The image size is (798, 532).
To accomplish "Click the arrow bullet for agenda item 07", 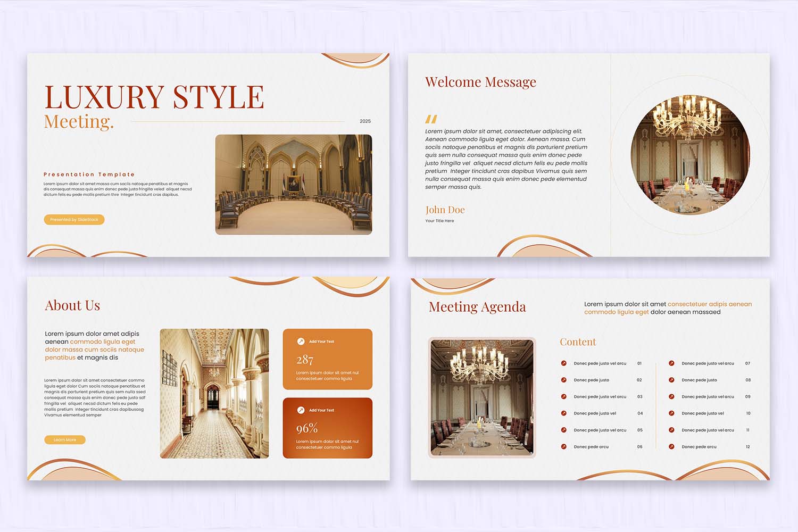I will (x=671, y=363).
